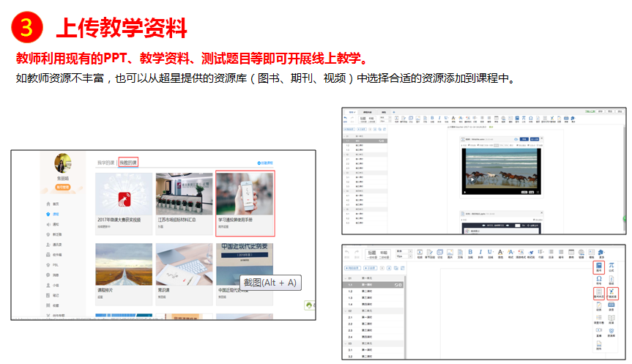Select lesson 1.2 in lower editor tree
Image resolution: width=632 pixels, height=364 pixels.
point(373,291)
